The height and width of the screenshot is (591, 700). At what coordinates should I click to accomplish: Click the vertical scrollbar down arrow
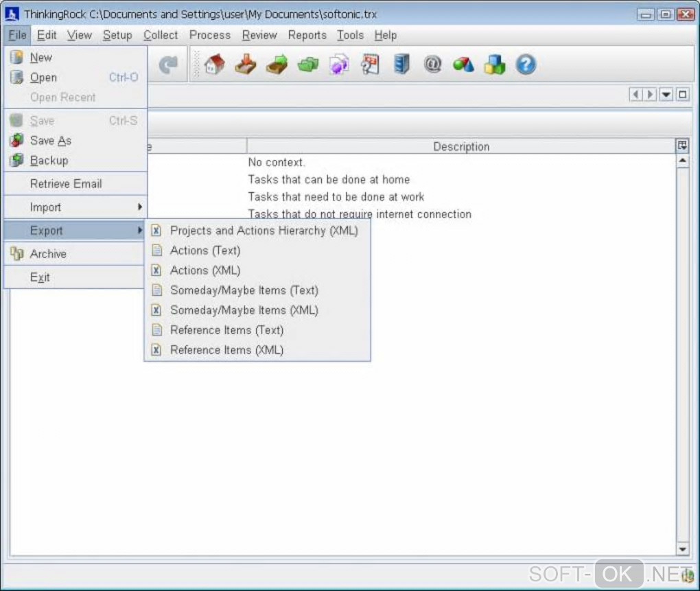pyautogui.click(x=683, y=549)
